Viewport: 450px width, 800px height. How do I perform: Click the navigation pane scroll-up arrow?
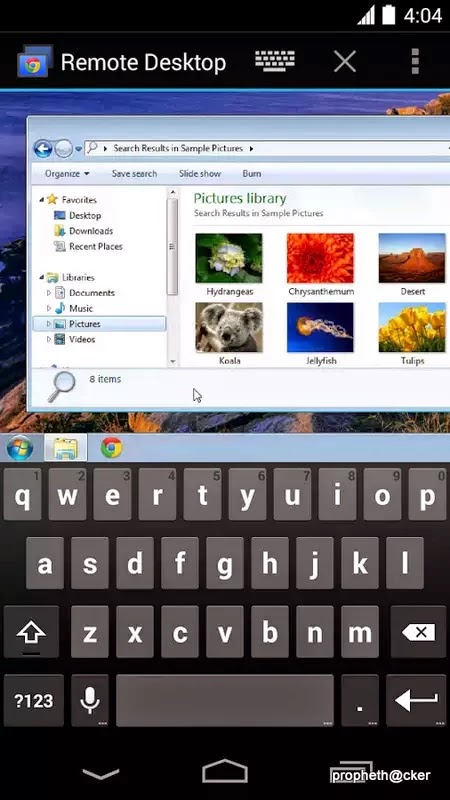point(172,192)
